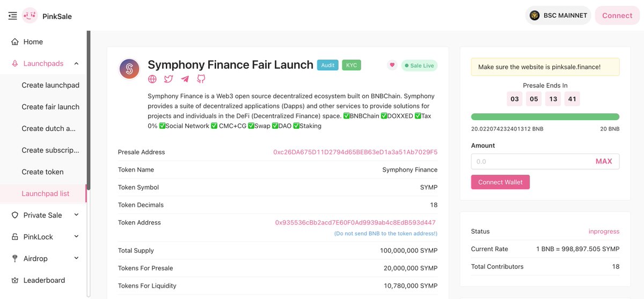This screenshot has width=644, height=299.
Task: Click the Leaderboard trophy icon
Action: (15, 280)
